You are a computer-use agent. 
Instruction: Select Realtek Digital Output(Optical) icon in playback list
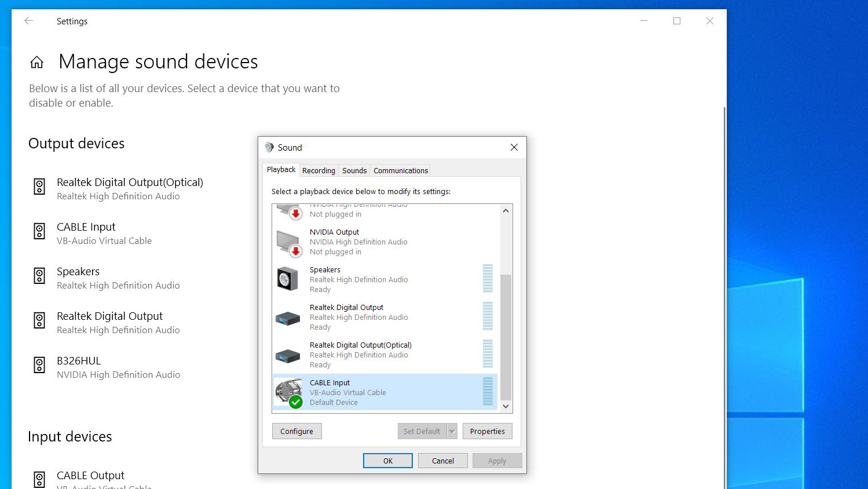(288, 356)
